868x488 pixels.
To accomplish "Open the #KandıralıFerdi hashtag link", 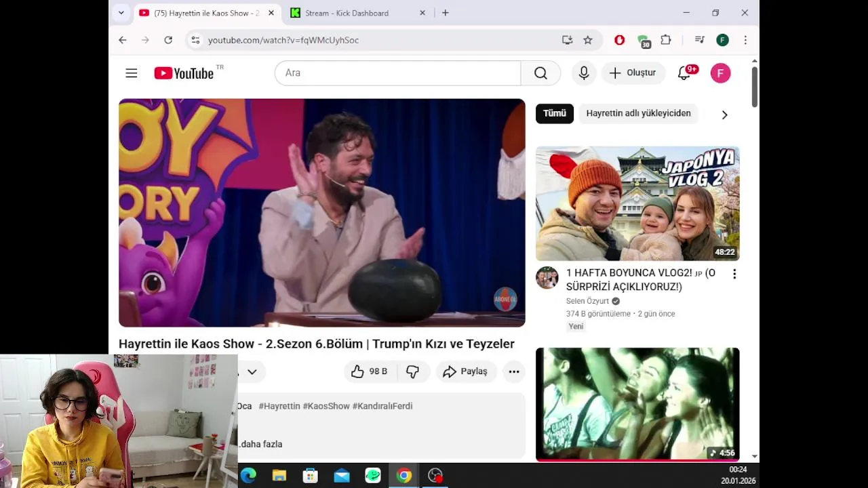I will tap(382, 406).
